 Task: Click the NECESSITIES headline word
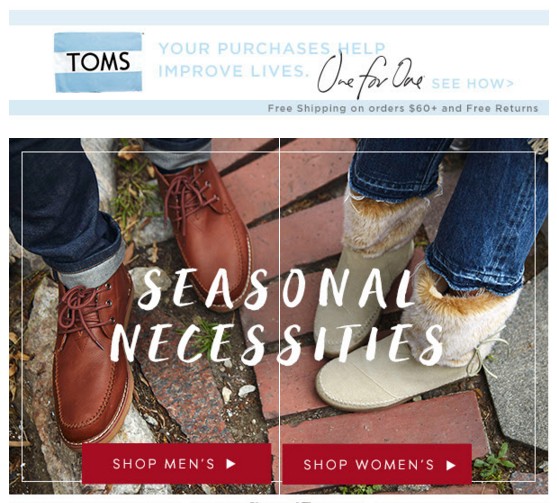[x=277, y=344]
